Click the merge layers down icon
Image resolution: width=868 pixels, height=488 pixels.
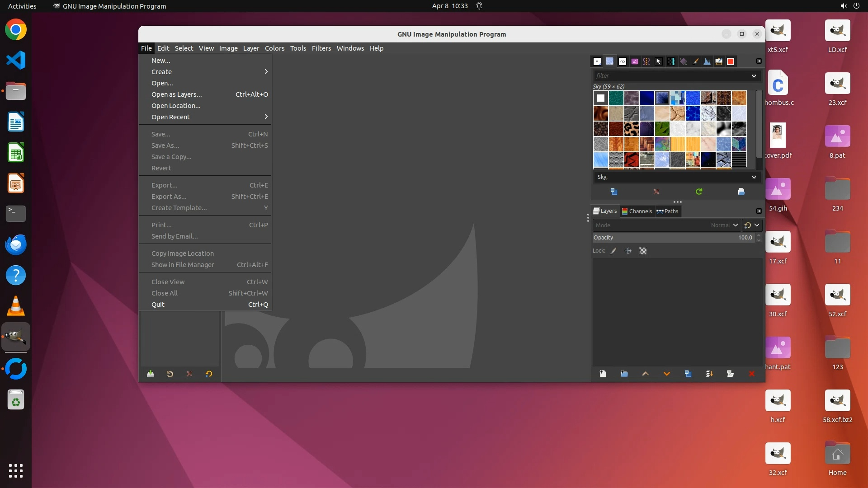[709, 374]
